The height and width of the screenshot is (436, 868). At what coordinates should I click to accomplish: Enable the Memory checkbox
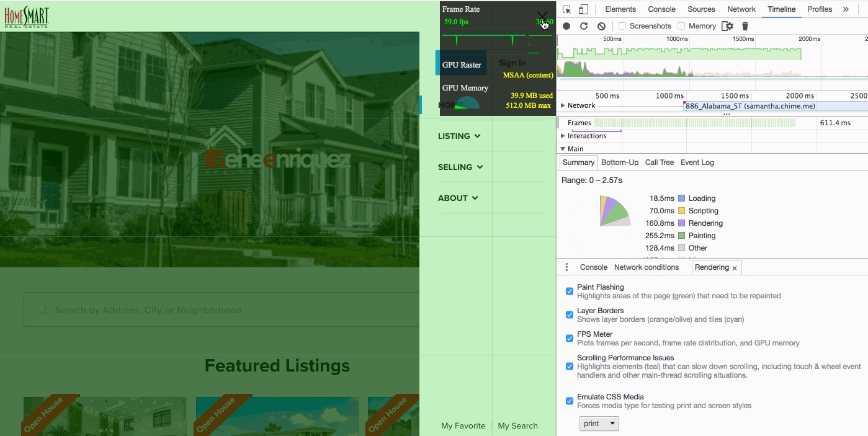pos(681,26)
